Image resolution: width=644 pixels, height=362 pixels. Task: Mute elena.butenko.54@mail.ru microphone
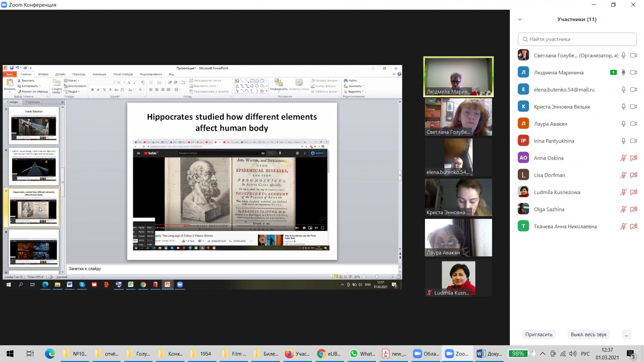click(623, 90)
